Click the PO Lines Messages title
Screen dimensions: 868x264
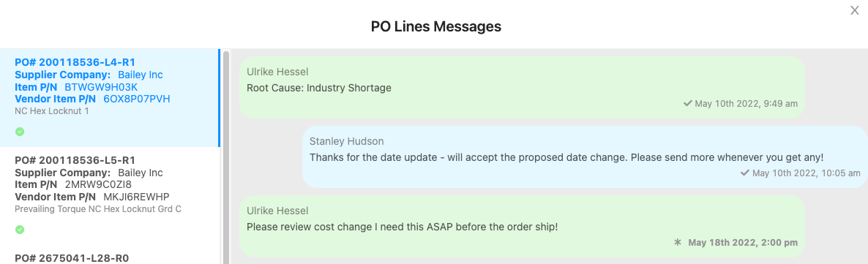tap(436, 26)
